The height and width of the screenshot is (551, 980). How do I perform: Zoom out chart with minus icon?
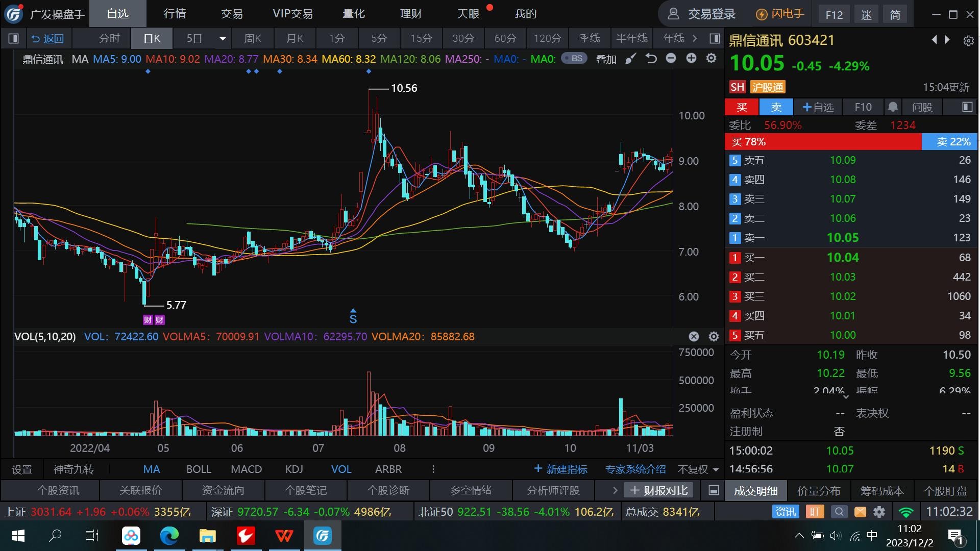click(x=671, y=59)
